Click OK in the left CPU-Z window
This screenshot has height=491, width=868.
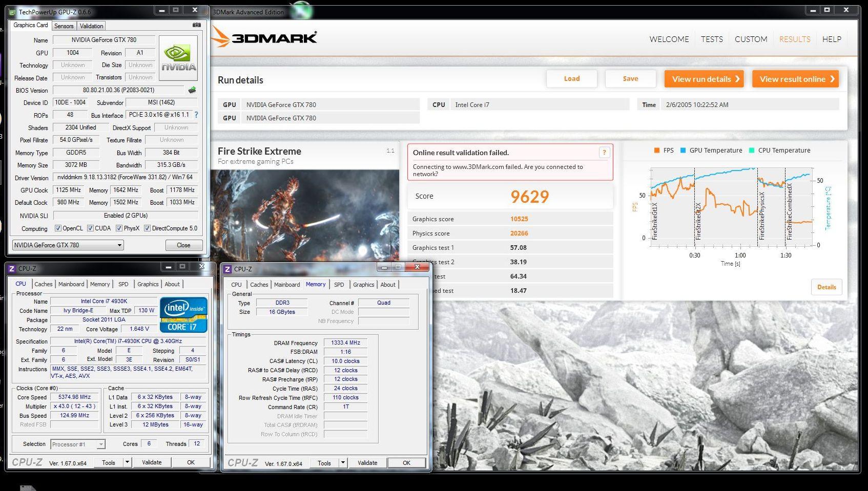click(191, 462)
